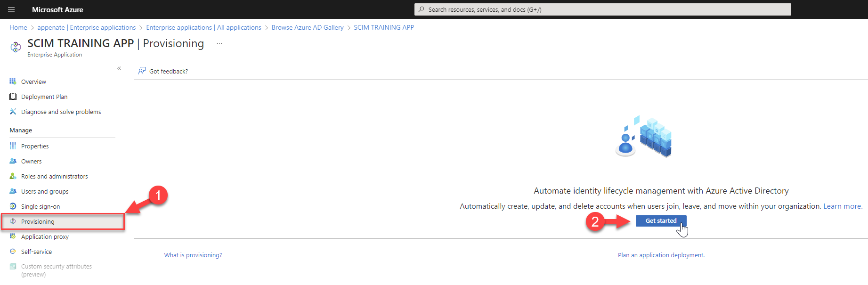
Task: Open the more options ellipsis
Action: point(219,43)
